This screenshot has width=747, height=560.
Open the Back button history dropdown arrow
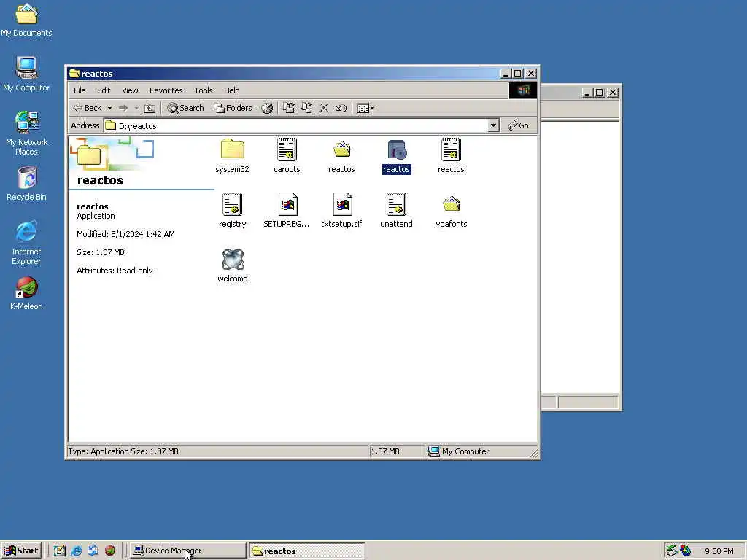[109, 108]
